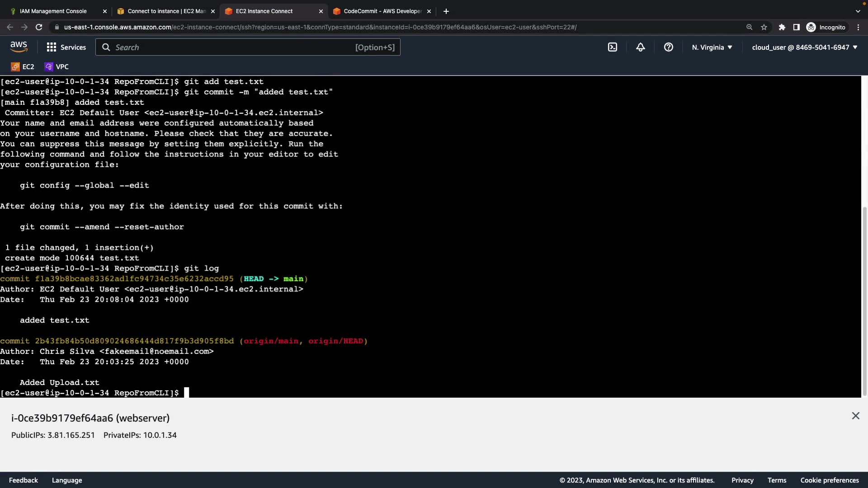
Task: Open AWS CloudShell icon
Action: (x=613, y=47)
